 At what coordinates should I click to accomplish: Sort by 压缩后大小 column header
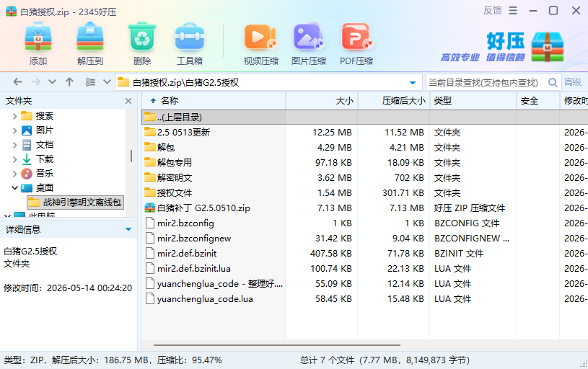(394, 101)
